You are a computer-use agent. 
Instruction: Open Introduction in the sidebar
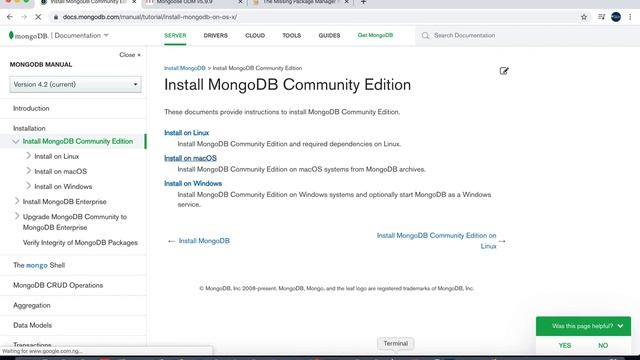(31, 109)
